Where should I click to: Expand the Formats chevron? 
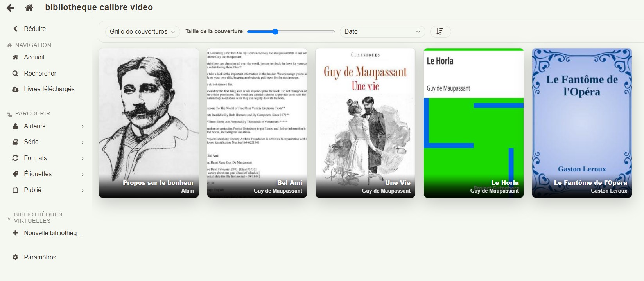[x=83, y=158]
